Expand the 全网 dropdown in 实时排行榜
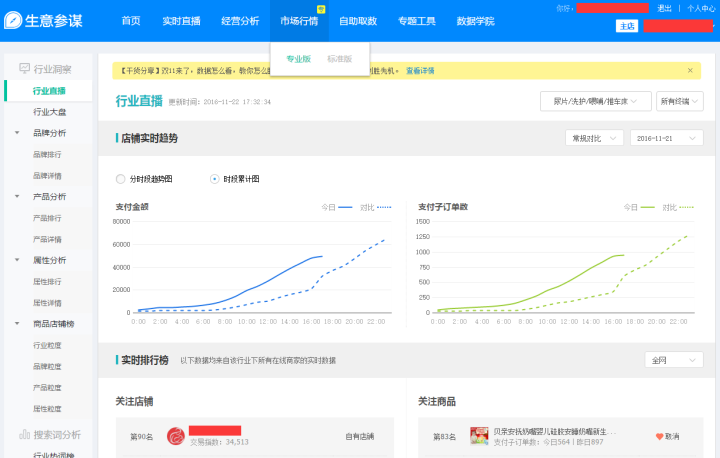The height and width of the screenshot is (458, 720). pos(675,360)
